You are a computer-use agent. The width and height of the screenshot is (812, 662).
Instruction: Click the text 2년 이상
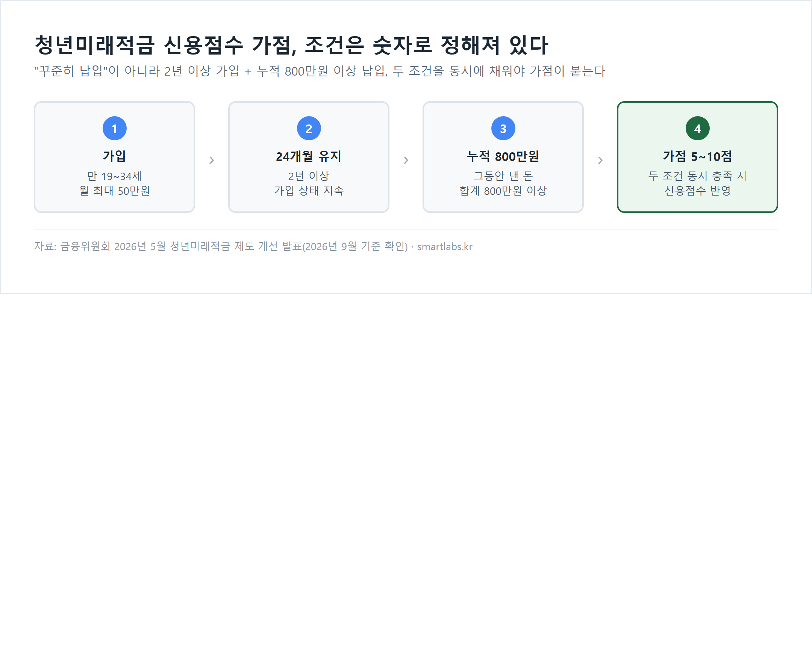309,176
